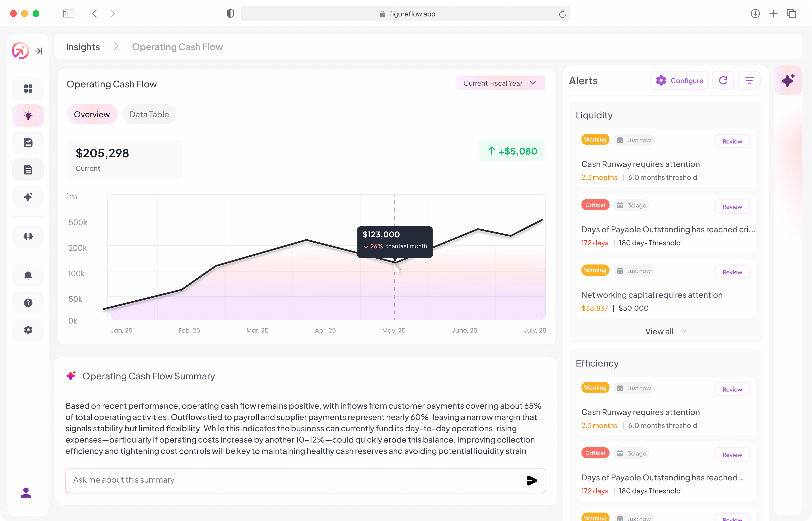The image size is (812, 521).
Task: Expand the View all alerts list
Action: [x=665, y=331]
